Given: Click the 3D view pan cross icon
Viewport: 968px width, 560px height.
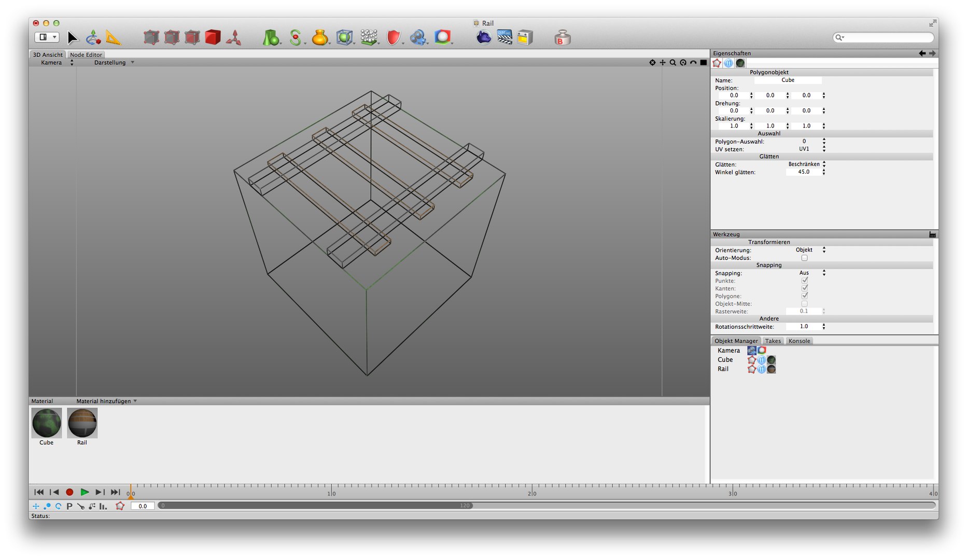Looking at the screenshot, I should coord(663,63).
